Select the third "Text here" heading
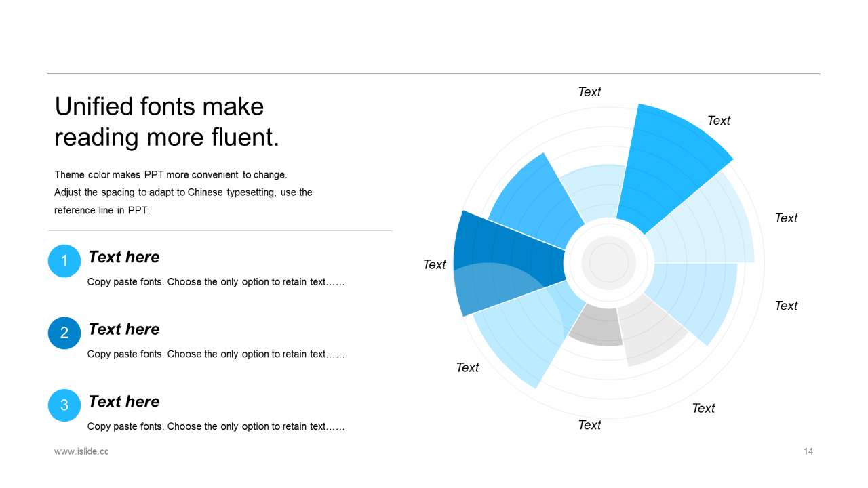Screen dimensions: 868x488 point(124,401)
